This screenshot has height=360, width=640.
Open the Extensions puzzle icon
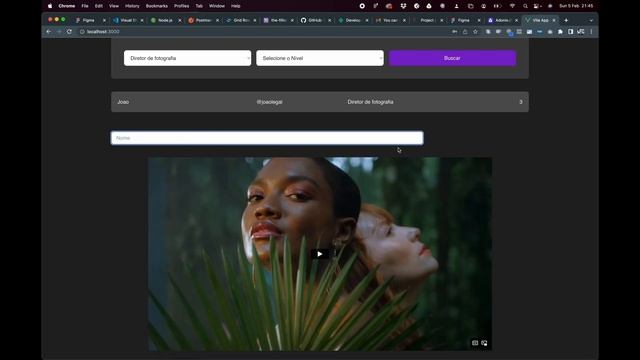click(x=560, y=31)
